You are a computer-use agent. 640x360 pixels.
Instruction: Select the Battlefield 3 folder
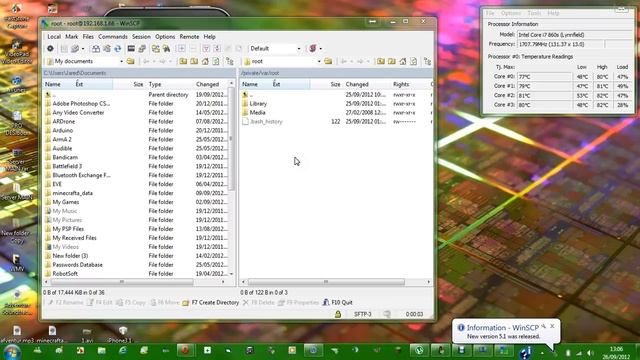pos(67,166)
